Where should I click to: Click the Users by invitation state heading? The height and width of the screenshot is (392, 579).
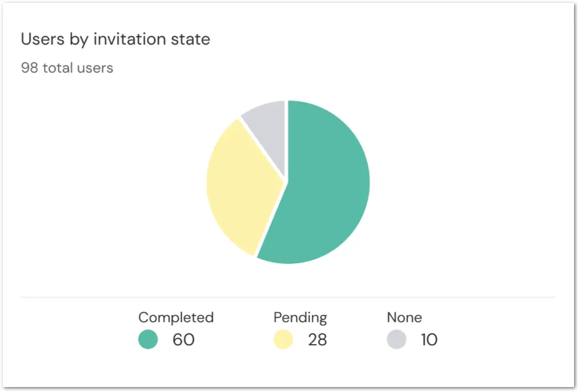point(116,39)
